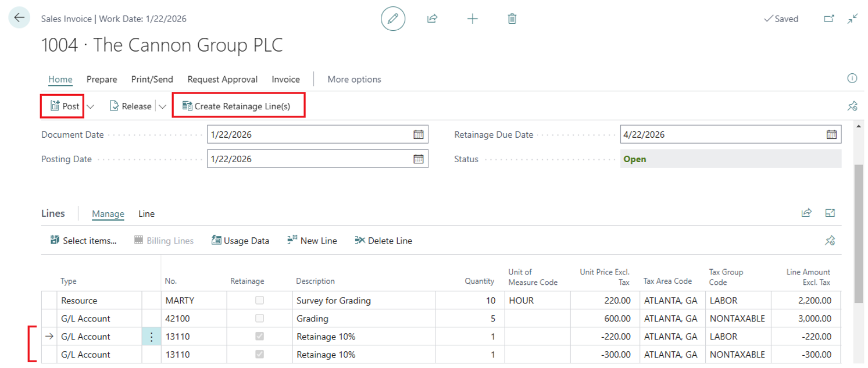Screen dimensions: 868x368
Task: Open the Print/Send menu
Action: click(x=152, y=79)
